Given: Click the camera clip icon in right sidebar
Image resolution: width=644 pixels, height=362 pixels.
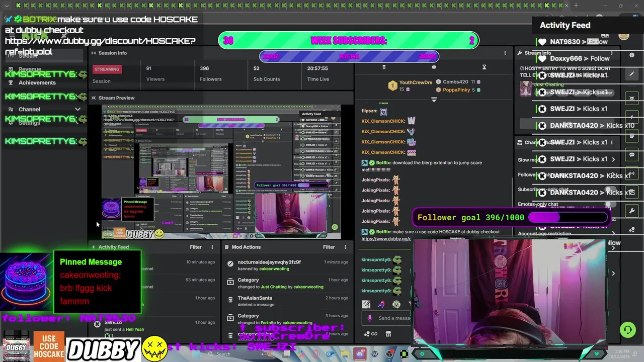Looking at the screenshot, I should point(632,98).
